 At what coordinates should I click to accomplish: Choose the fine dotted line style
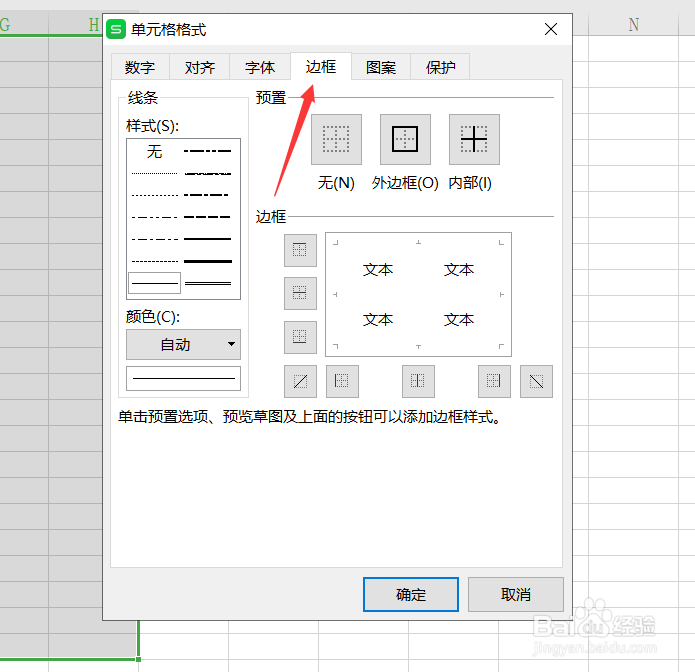point(155,173)
